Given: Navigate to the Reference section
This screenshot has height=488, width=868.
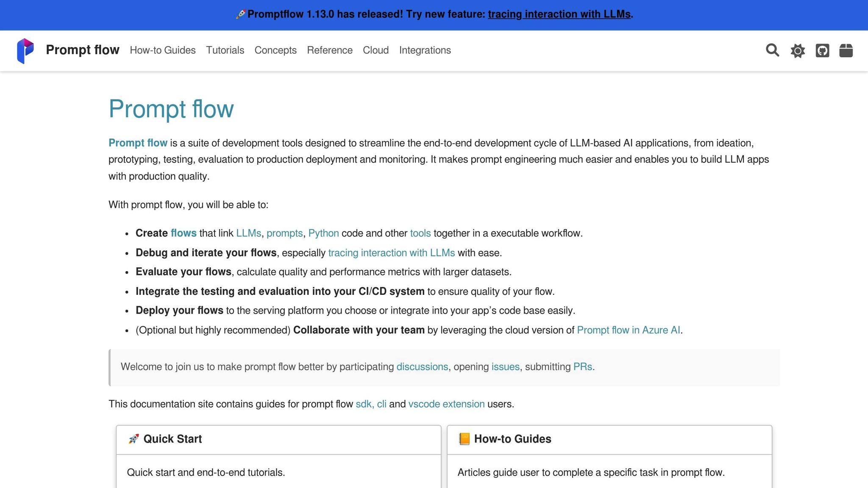Looking at the screenshot, I should point(330,50).
